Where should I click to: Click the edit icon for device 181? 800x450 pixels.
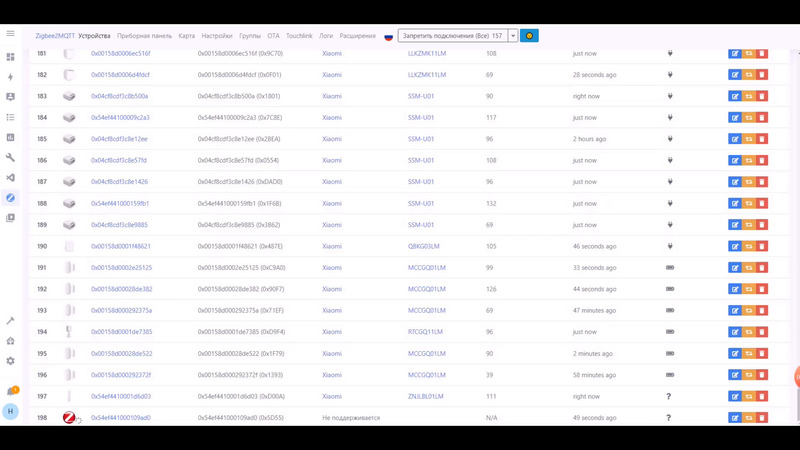[735, 53]
